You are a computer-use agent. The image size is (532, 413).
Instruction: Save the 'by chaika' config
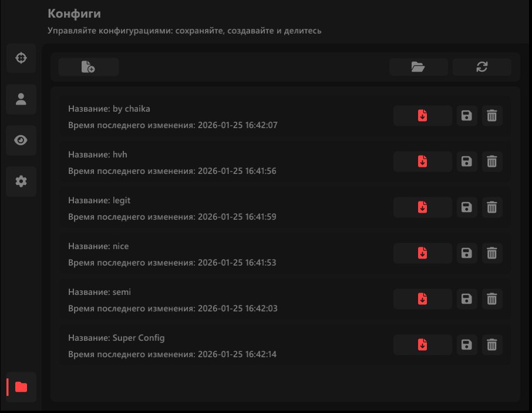pyautogui.click(x=467, y=116)
